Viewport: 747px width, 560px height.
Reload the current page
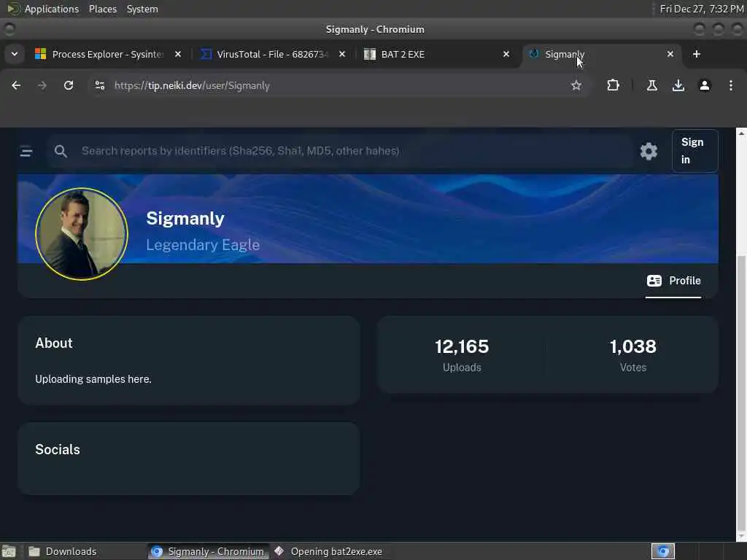coord(69,85)
